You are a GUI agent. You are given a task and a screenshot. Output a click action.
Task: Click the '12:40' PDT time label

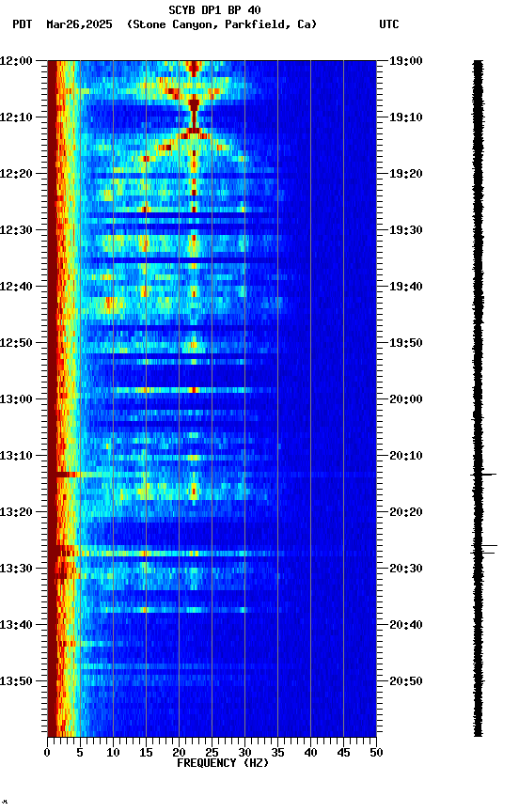click(x=16, y=287)
